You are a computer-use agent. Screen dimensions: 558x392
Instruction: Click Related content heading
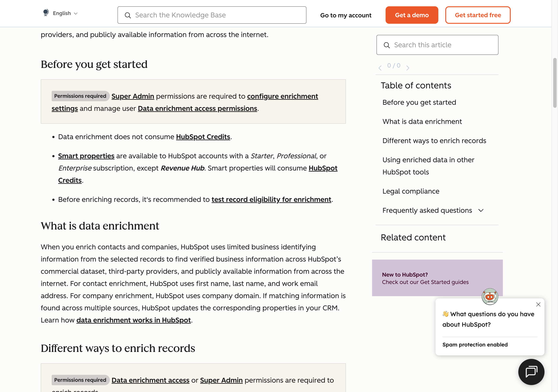[x=413, y=237]
